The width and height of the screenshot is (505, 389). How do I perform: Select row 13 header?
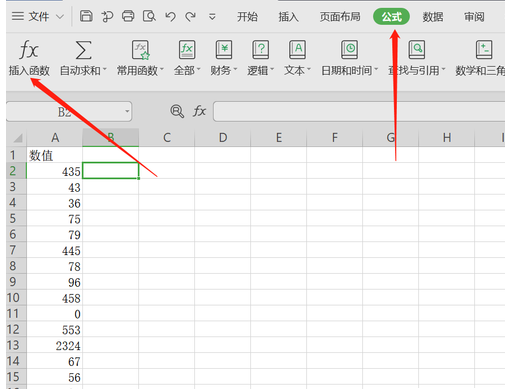pyautogui.click(x=16, y=345)
